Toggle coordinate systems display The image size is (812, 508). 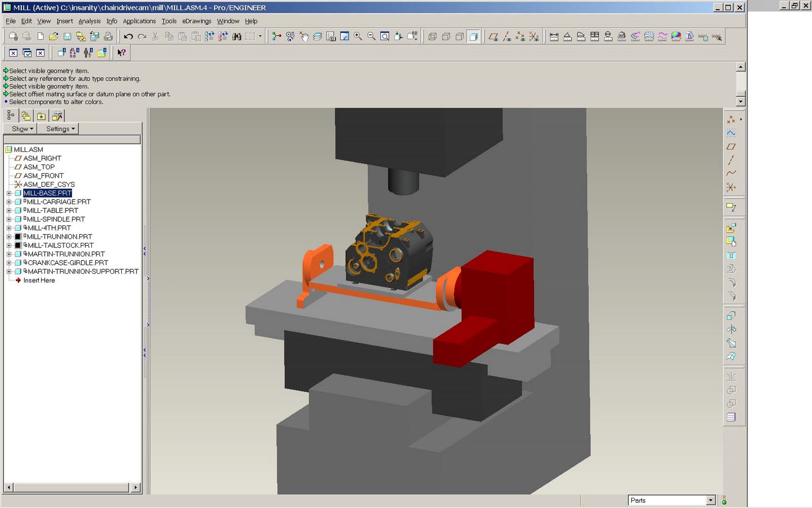[x=534, y=37]
